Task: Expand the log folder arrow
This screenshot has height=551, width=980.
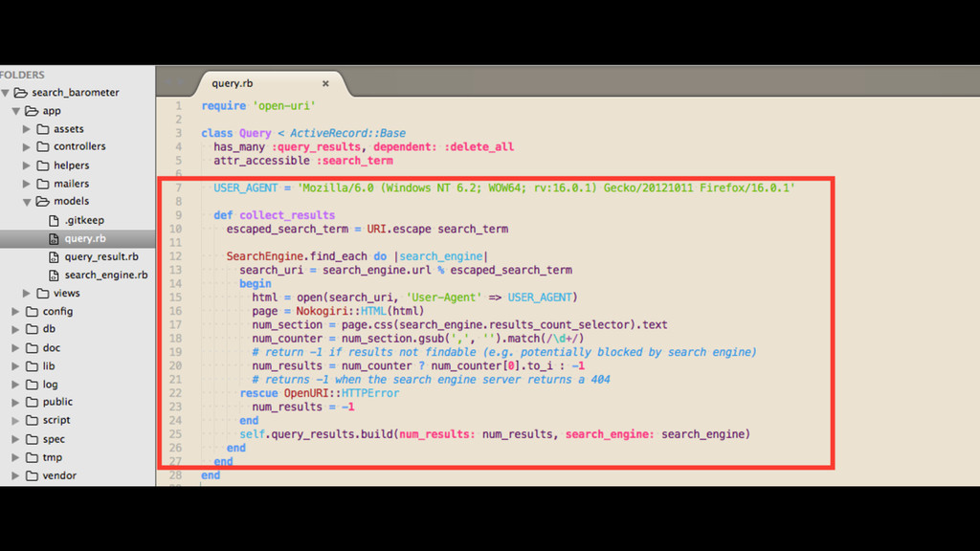Action: click(x=15, y=385)
